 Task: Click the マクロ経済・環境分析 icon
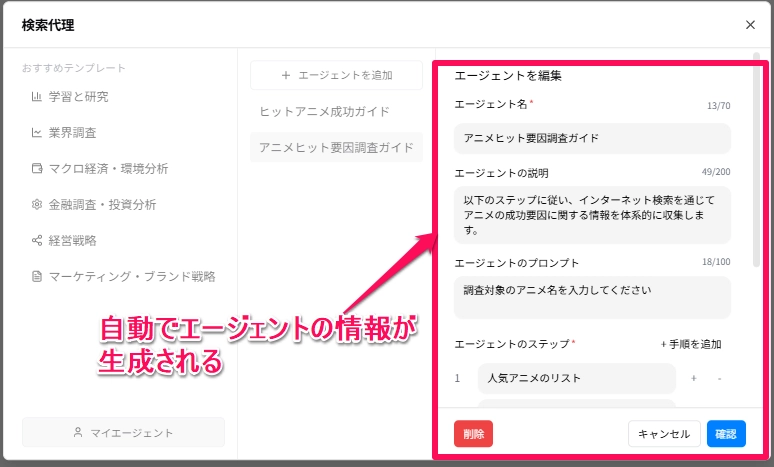click(37, 169)
